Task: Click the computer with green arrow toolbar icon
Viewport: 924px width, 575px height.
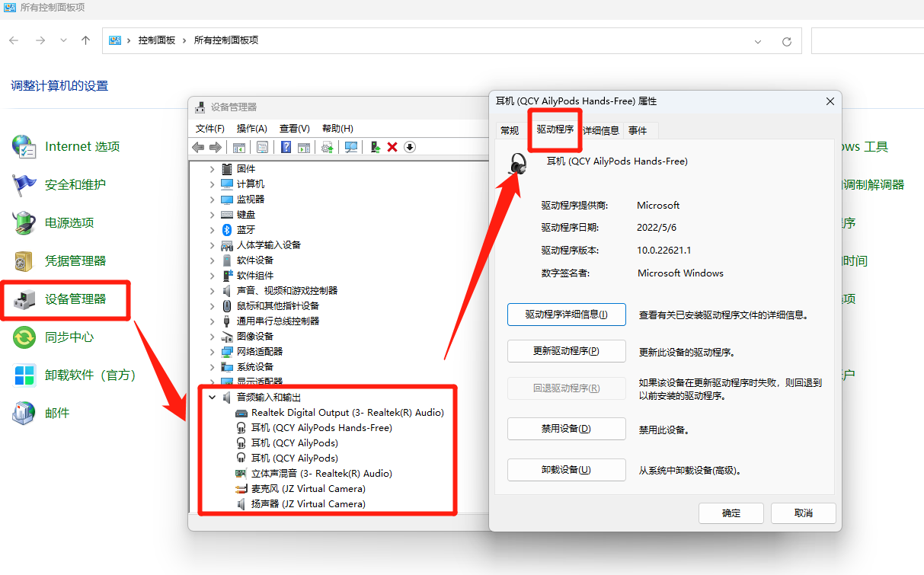Action: pos(375,147)
